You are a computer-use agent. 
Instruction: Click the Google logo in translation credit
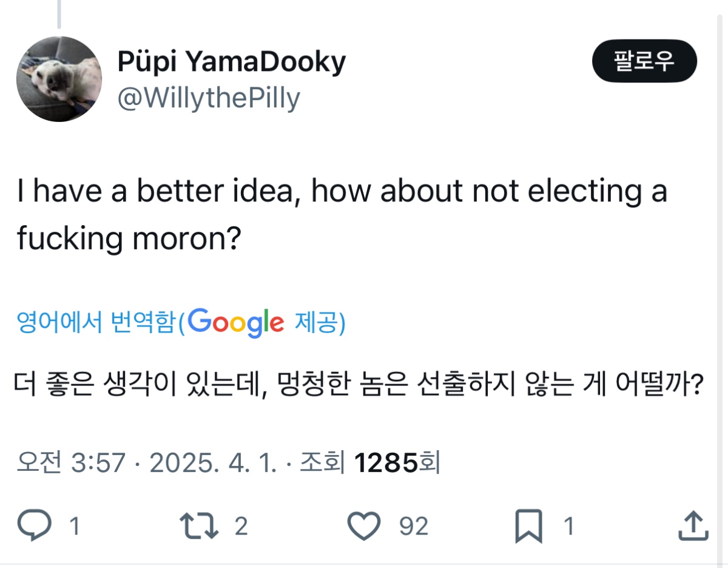(x=235, y=322)
